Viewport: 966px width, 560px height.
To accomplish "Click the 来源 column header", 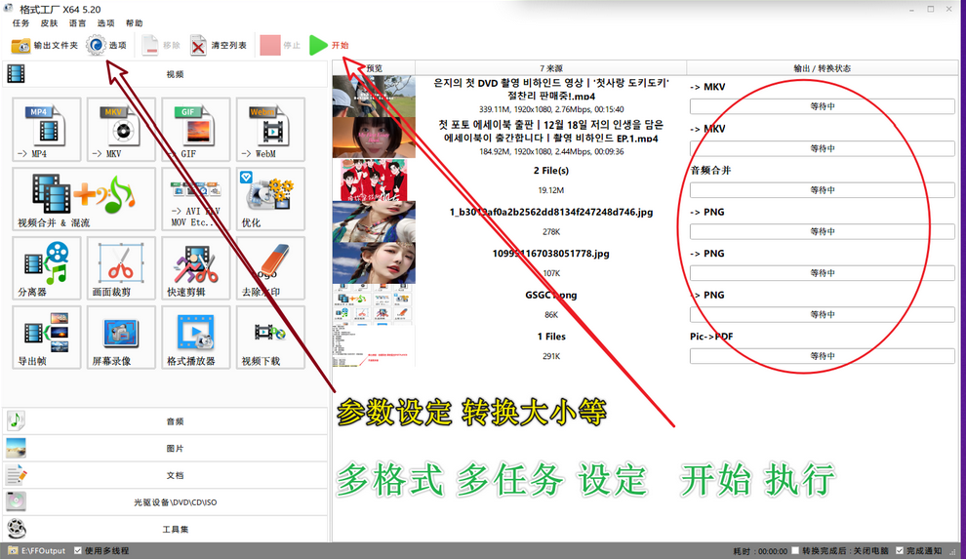I will (x=550, y=68).
